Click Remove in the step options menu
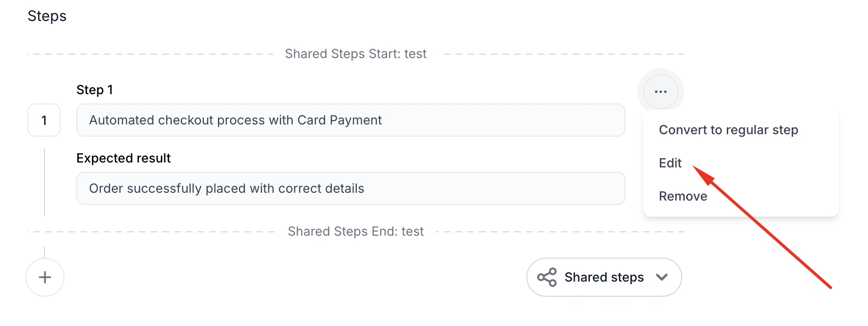 coord(682,196)
